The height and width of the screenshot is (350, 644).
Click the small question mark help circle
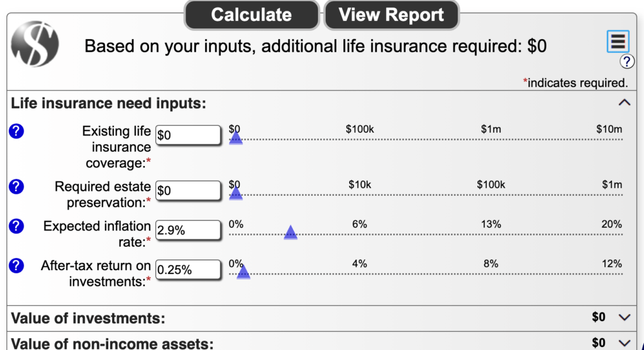click(627, 62)
